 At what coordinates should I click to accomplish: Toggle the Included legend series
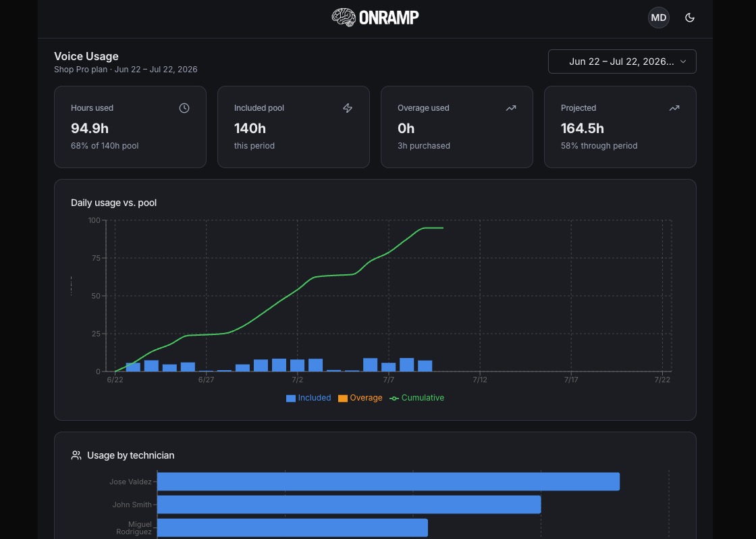point(308,398)
